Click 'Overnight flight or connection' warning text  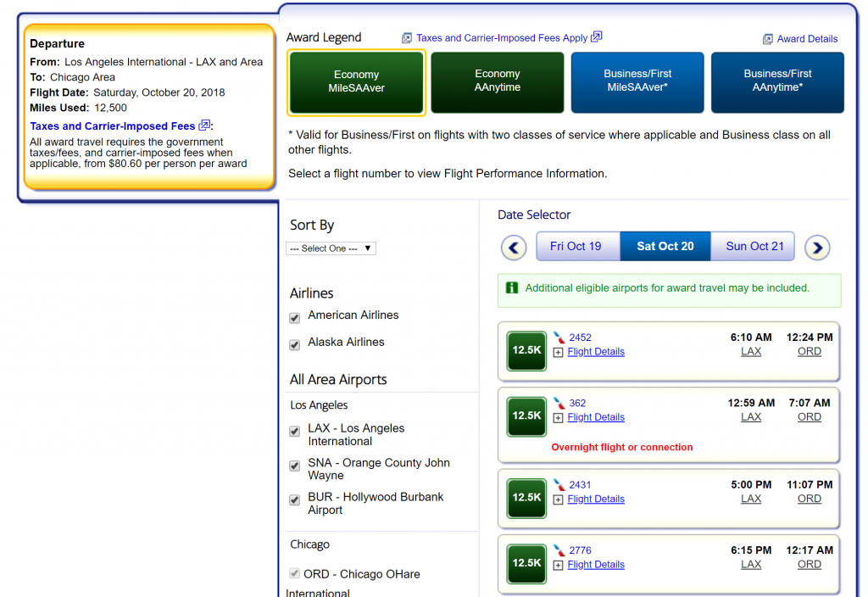621,448
